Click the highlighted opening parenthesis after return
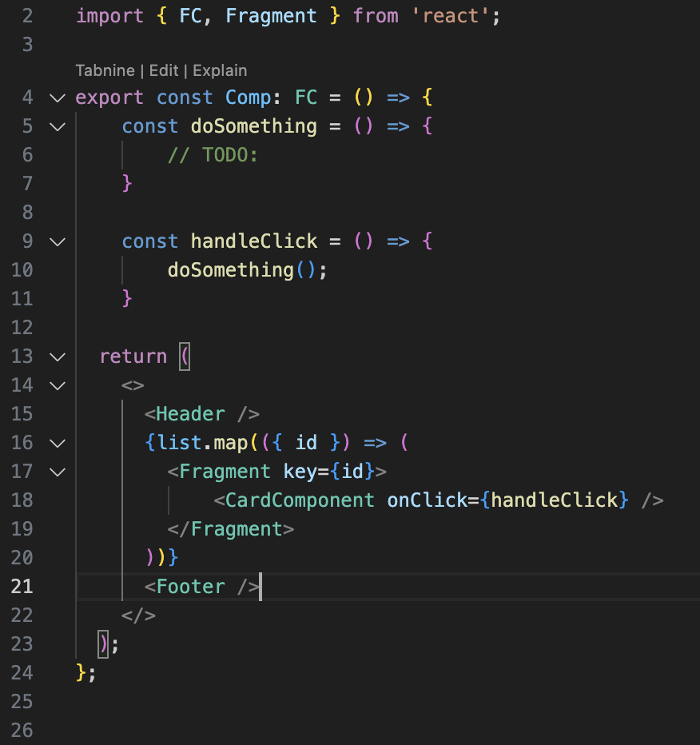700x745 pixels. [185, 357]
